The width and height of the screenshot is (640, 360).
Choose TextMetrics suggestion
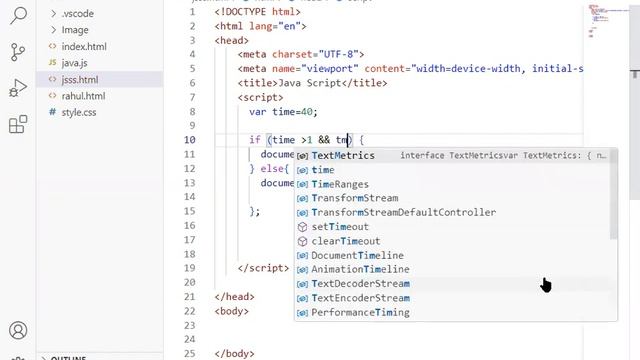[453, 156]
